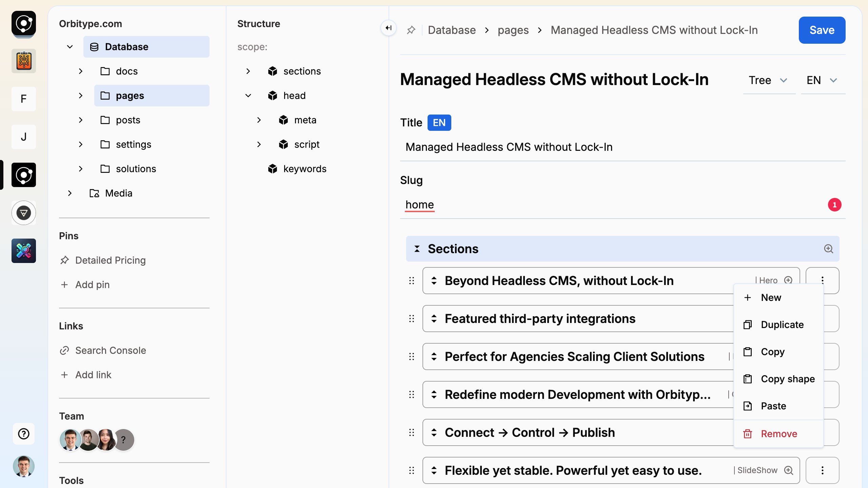This screenshot has height=488, width=868.
Task: Switch to the orange circuit-board project
Action: (x=24, y=61)
